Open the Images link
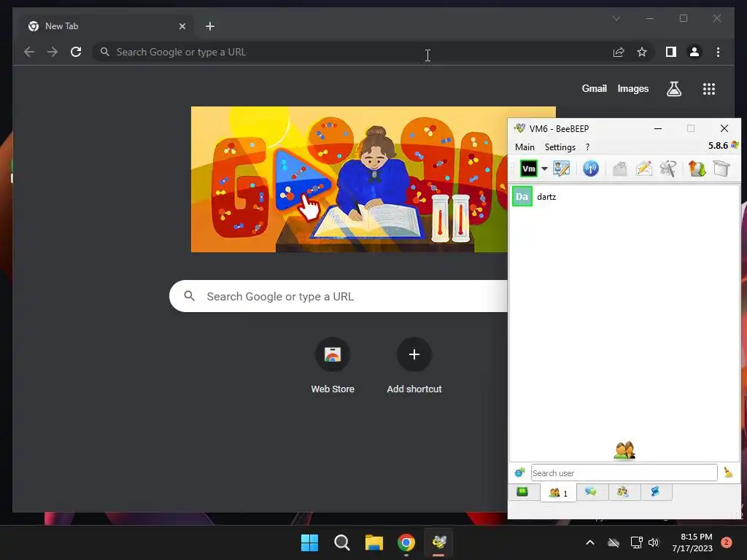 [x=632, y=88]
